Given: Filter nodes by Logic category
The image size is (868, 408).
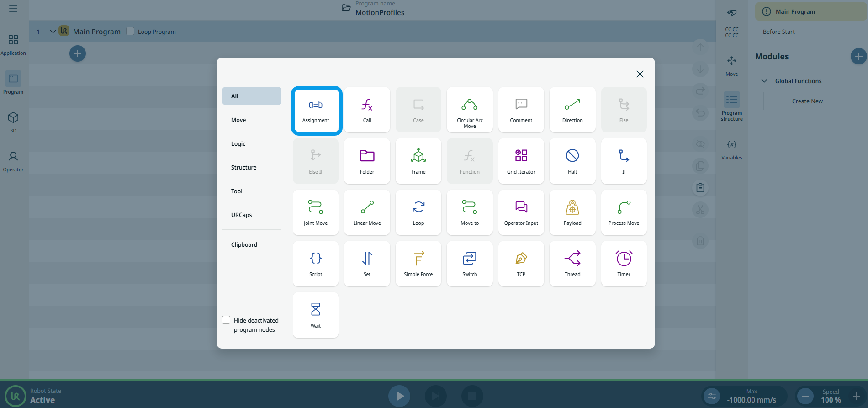Looking at the screenshot, I should click(238, 143).
